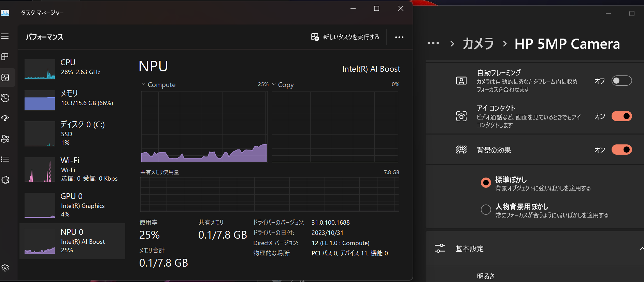
Task: Click the PCI バス 0 location value
Action: (x=350, y=253)
